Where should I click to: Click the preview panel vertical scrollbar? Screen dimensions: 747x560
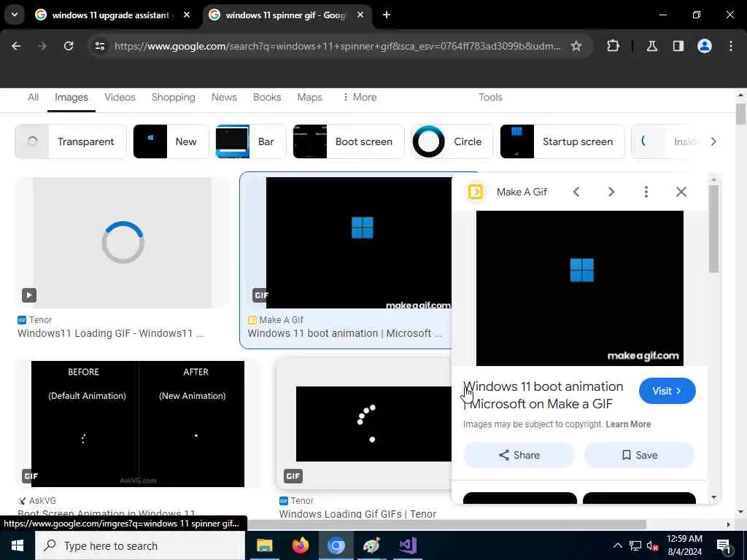713,228
